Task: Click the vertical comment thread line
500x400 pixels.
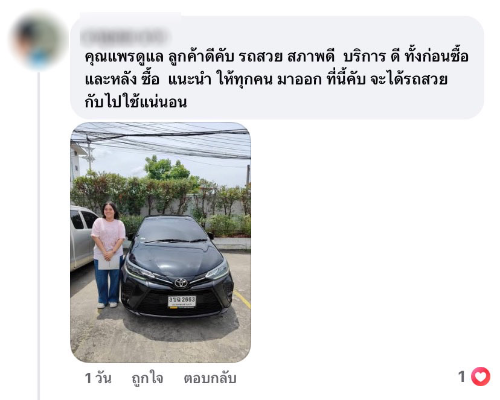Action: tap(39, 235)
